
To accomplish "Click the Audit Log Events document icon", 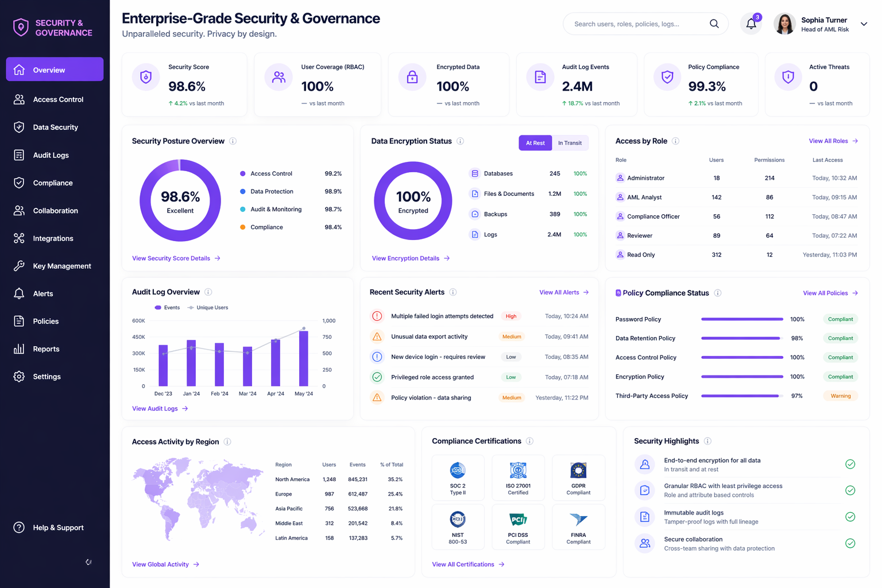I will tap(540, 77).
